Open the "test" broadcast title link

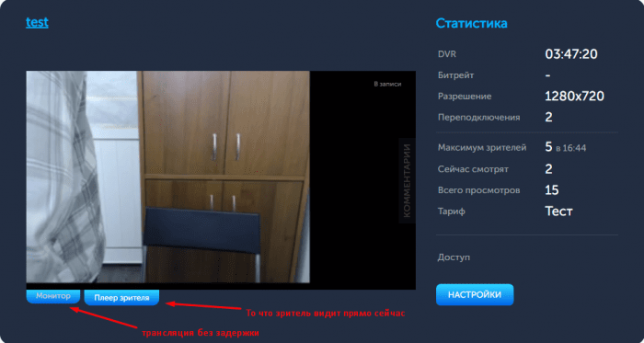coord(37,22)
